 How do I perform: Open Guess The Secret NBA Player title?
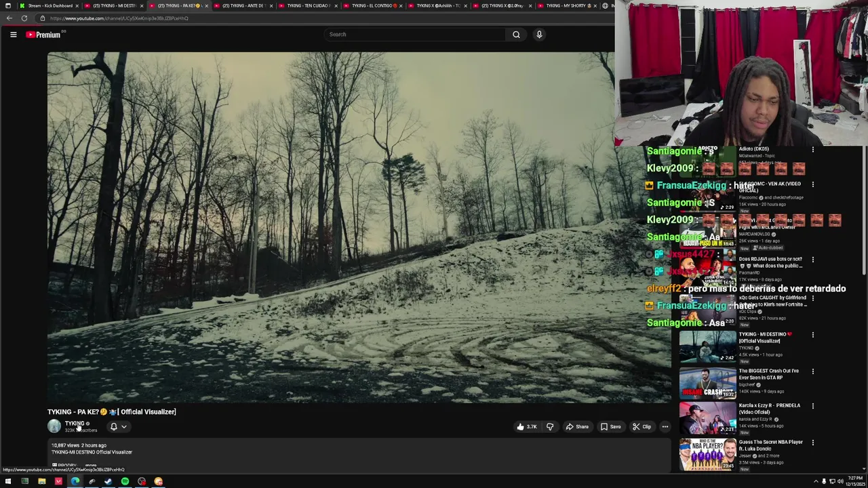tap(771, 445)
